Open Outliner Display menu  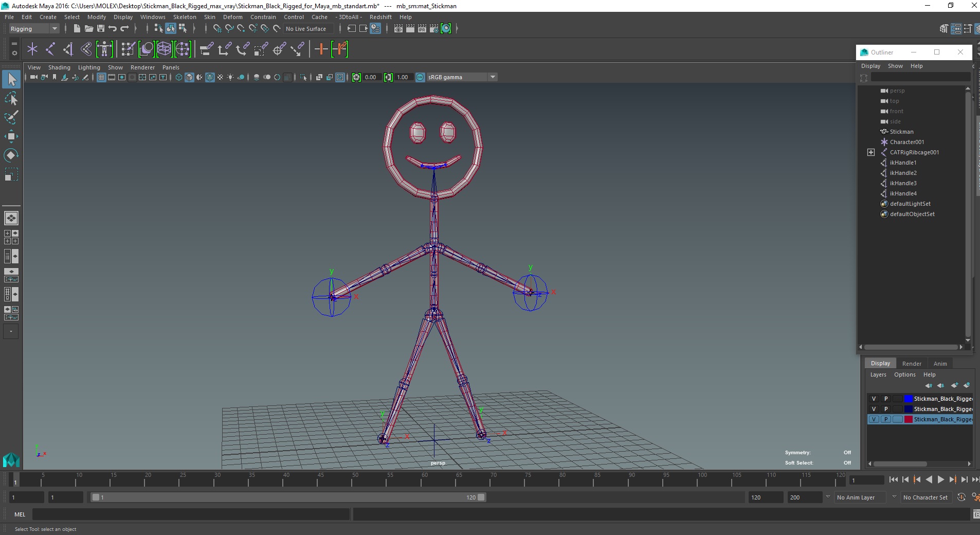(x=870, y=66)
